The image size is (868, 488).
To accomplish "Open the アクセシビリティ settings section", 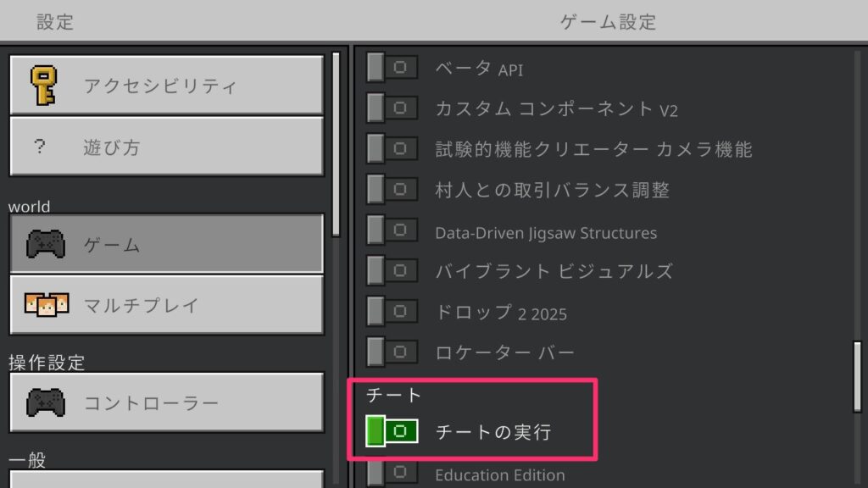I will coord(167,86).
